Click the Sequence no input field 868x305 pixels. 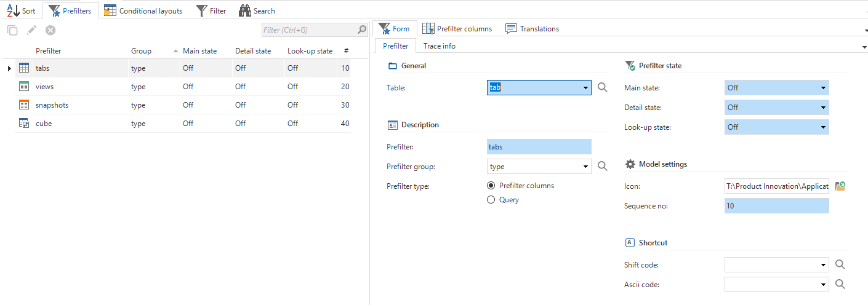[776, 206]
